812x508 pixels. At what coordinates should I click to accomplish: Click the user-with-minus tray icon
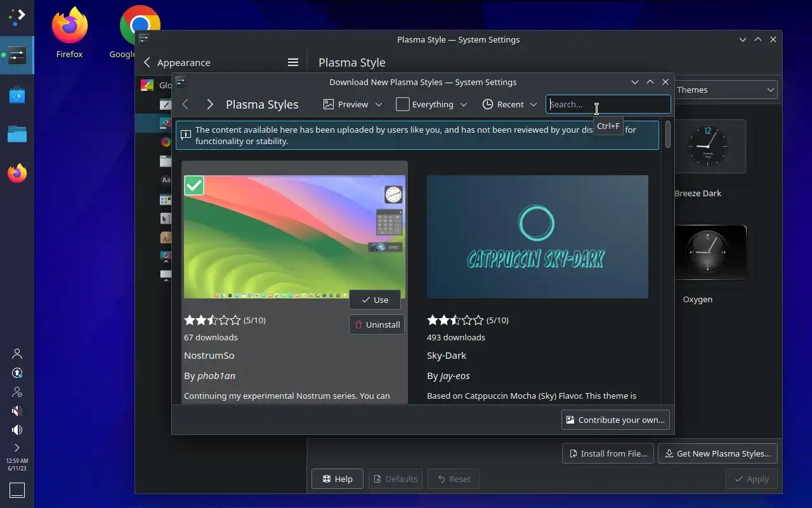17,392
